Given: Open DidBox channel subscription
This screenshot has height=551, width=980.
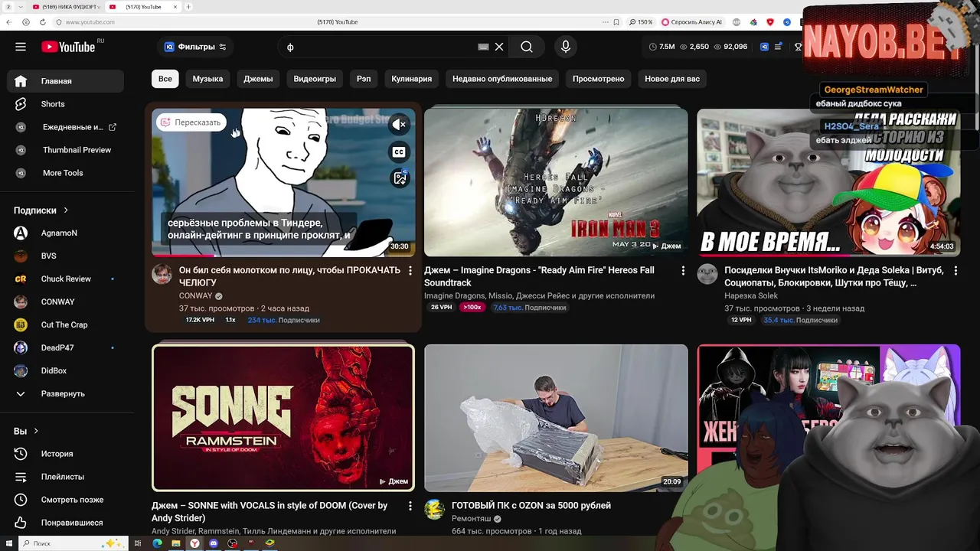Looking at the screenshot, I should 65,370.
